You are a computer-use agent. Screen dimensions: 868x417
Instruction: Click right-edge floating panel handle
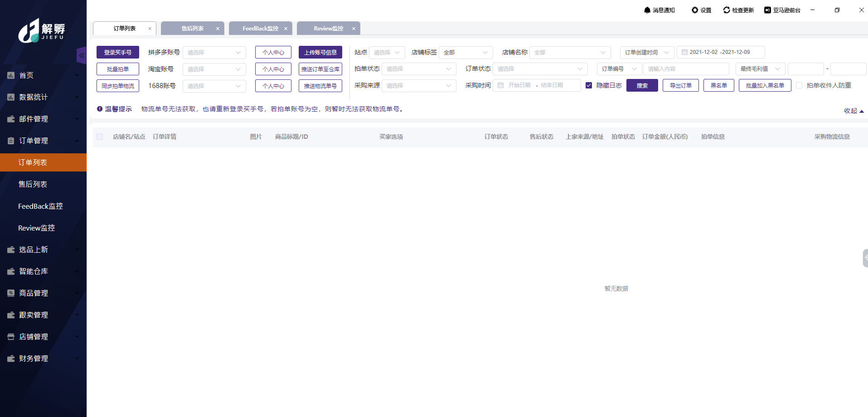click(865, 258)
